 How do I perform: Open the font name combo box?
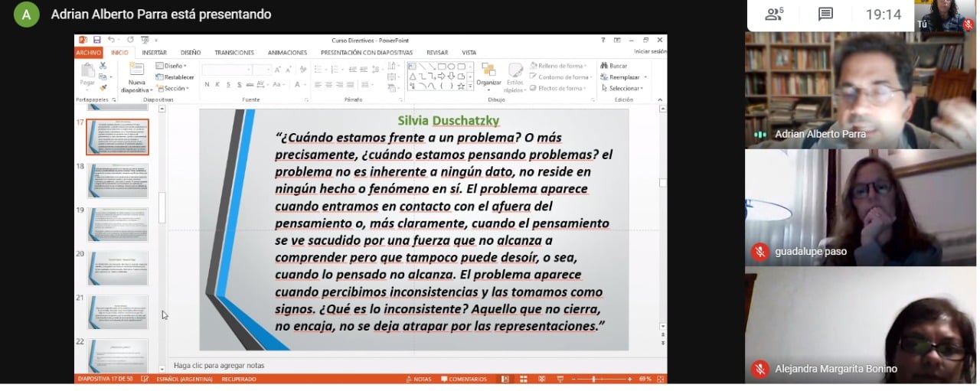[x=227, y=70]
